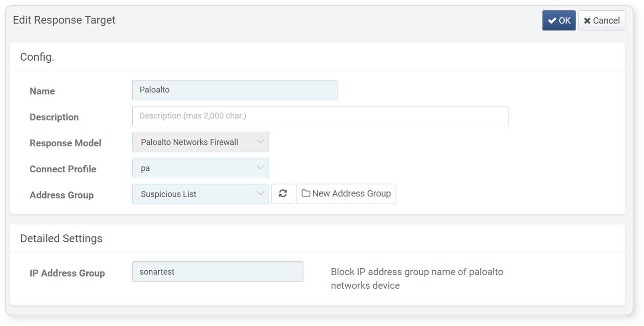This screenshot has width=644, height=326.
Task: Click into the Description text field
Action: 320,116
